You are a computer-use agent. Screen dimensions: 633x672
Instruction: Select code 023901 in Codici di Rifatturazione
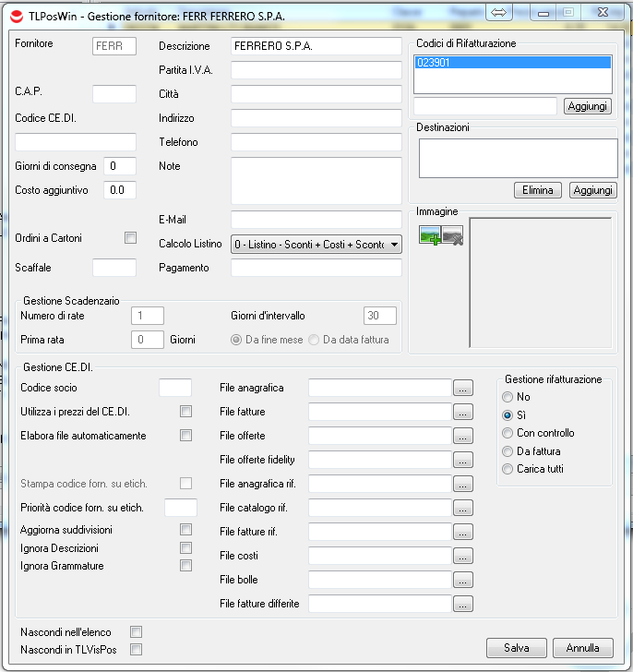pos(512,63)
